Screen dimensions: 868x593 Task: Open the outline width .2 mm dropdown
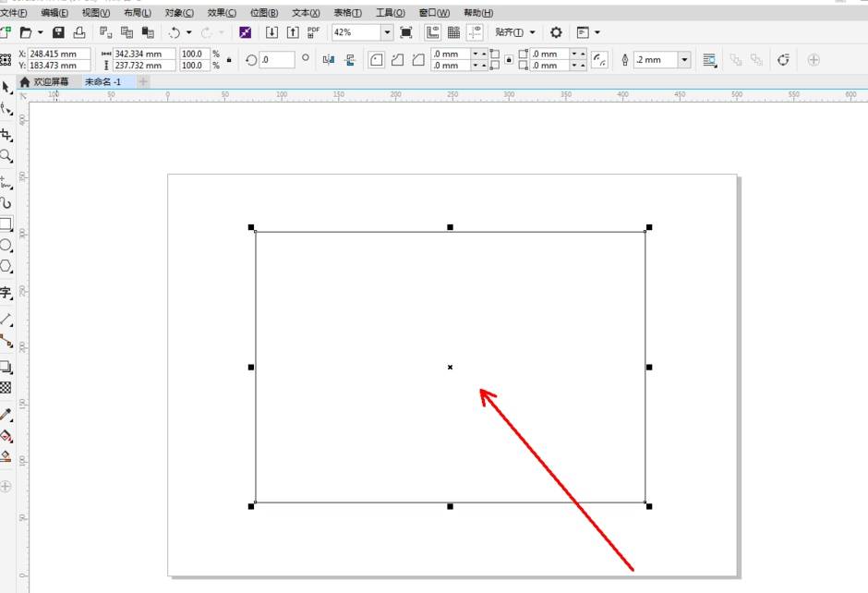[684, 60]
